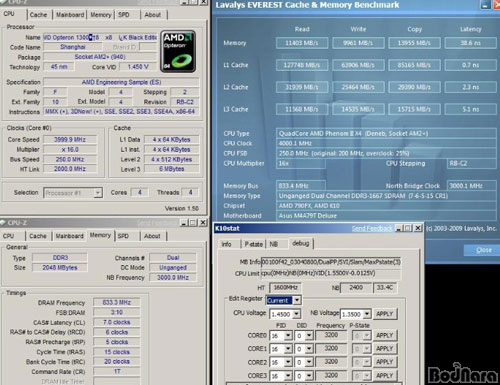This screenshot has height=385, width=500.
Task: Open the Edit Register Current dropdown
Action: (x=297, y=300)
